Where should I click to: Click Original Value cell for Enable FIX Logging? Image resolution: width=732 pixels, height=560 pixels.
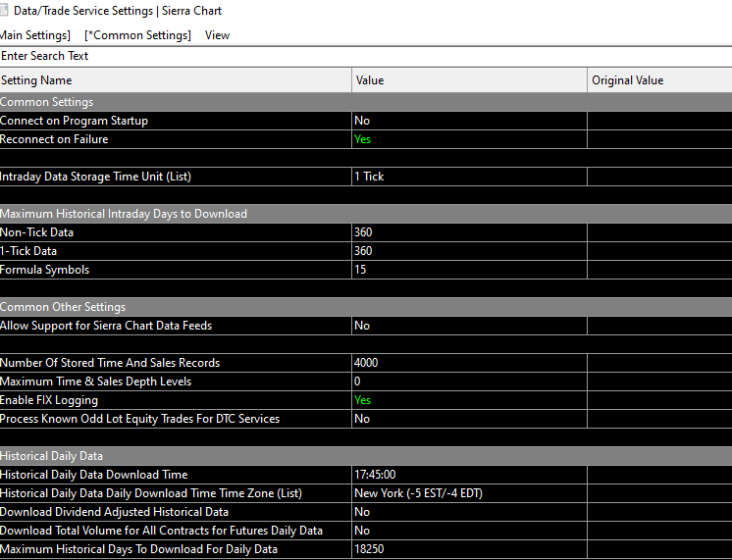point(659,400)
